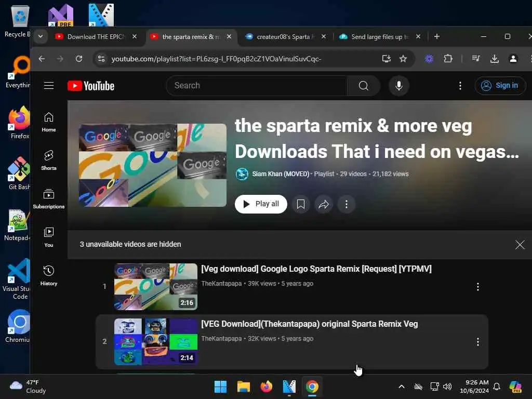The image size is (532, 399).
Task: Open the weather widget 47°F Cloudy
Action: (28, 387)
